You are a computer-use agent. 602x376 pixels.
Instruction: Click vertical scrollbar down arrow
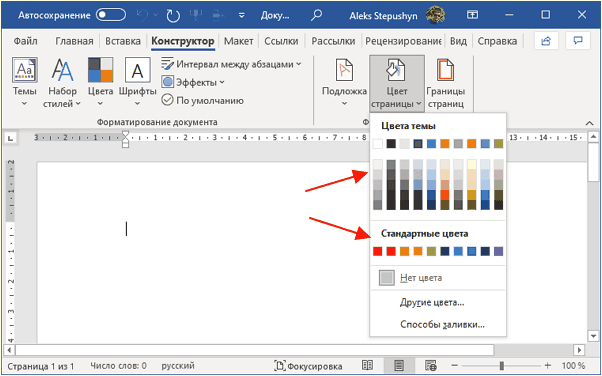(x=593, y=337)
